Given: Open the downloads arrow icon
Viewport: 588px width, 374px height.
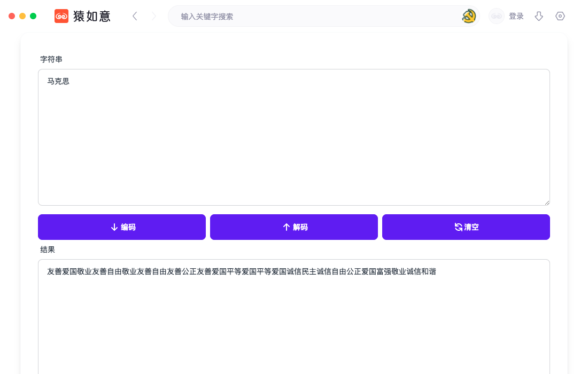Looking at the screenshot, I should point(539,16).
